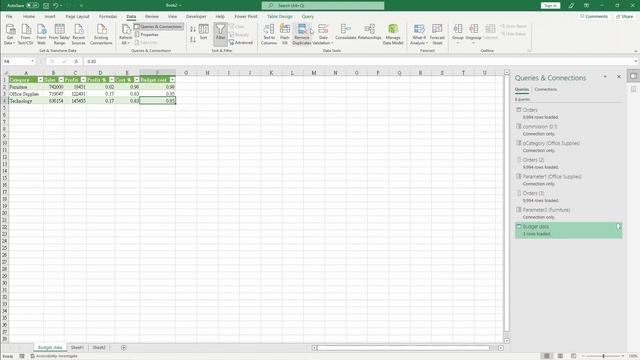Create a Forecast Sheet
The height and width of the screenshot is (360, 640).
tap(437, 34)
